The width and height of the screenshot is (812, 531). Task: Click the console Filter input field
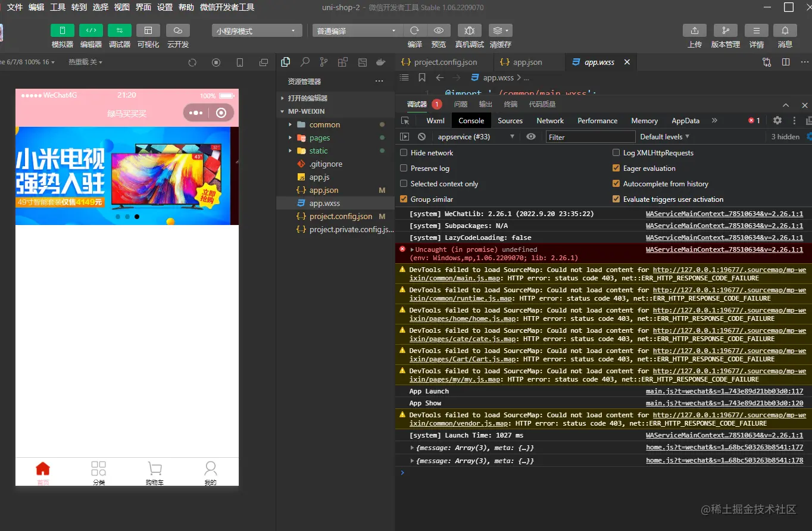[591, 137]
